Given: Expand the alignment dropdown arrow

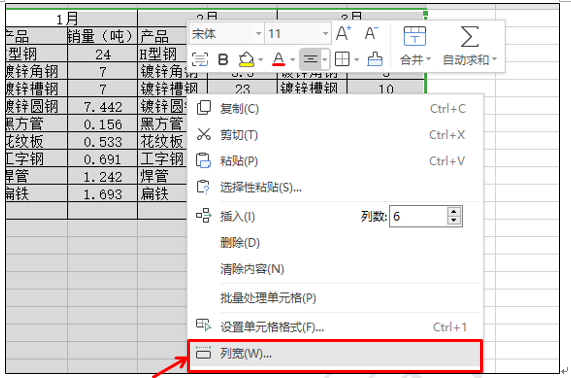Looking at the screenshot, I should tap(324, 59).
